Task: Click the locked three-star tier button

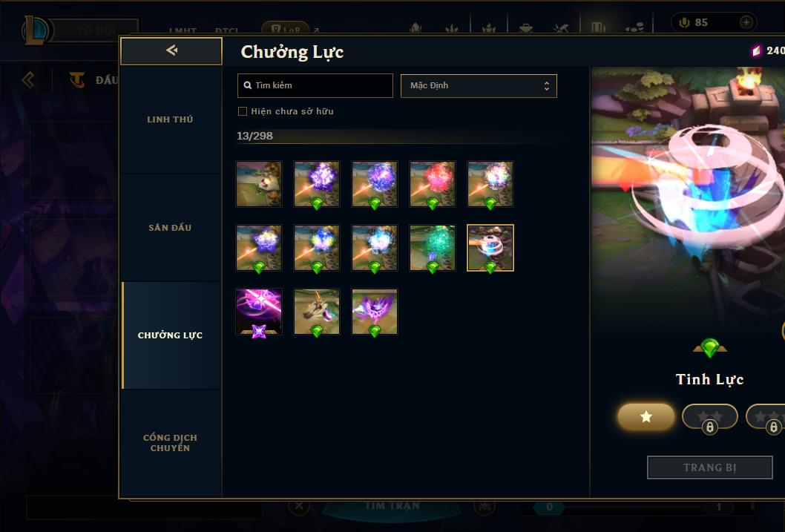Action: point(766,416)
